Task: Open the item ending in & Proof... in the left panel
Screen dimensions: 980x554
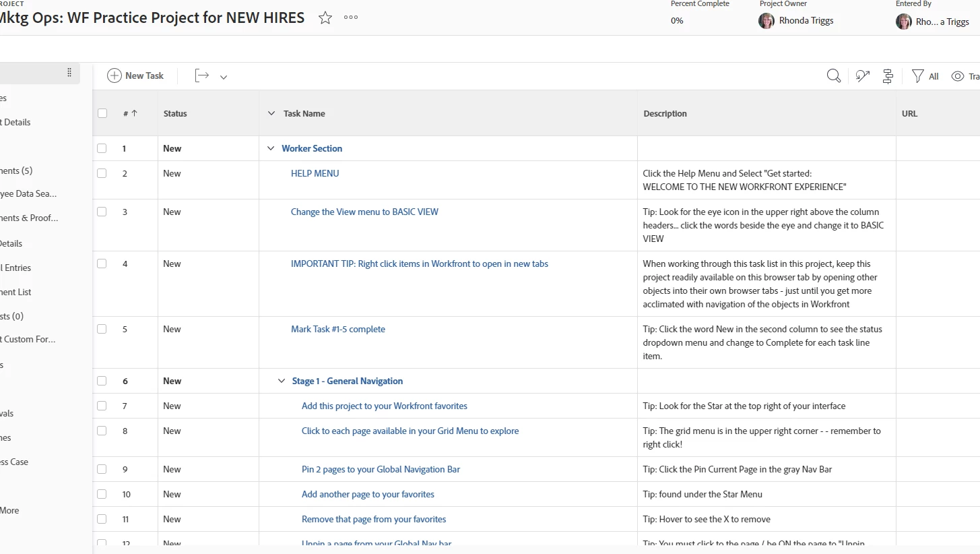Action: [x=29, y=218]
